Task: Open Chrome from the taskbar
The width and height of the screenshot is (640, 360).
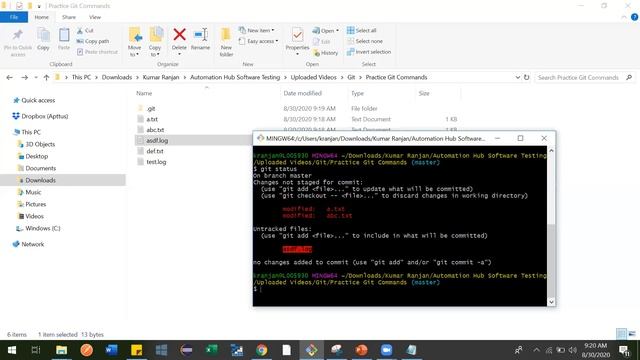Action: pos(262,350)
